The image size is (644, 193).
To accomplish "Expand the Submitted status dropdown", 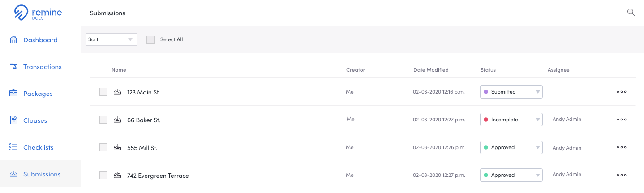I will tap(511, 92).
